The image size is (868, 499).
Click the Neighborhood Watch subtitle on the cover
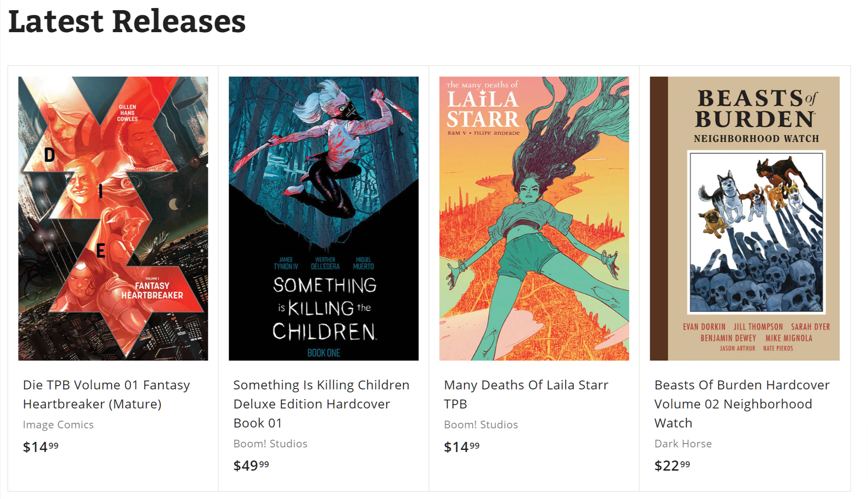pyautogui.click(x=756, y=138)
